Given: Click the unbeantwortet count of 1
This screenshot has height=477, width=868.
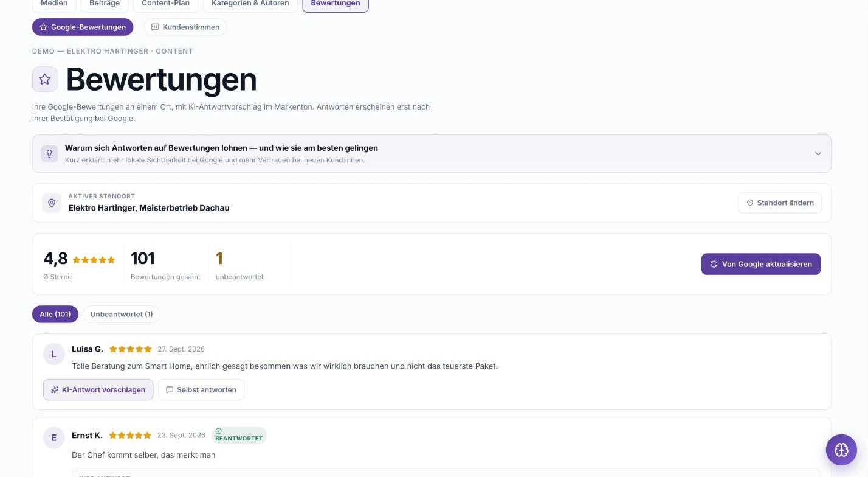Looking at the screenshot, I should click(x=219, y=259).
